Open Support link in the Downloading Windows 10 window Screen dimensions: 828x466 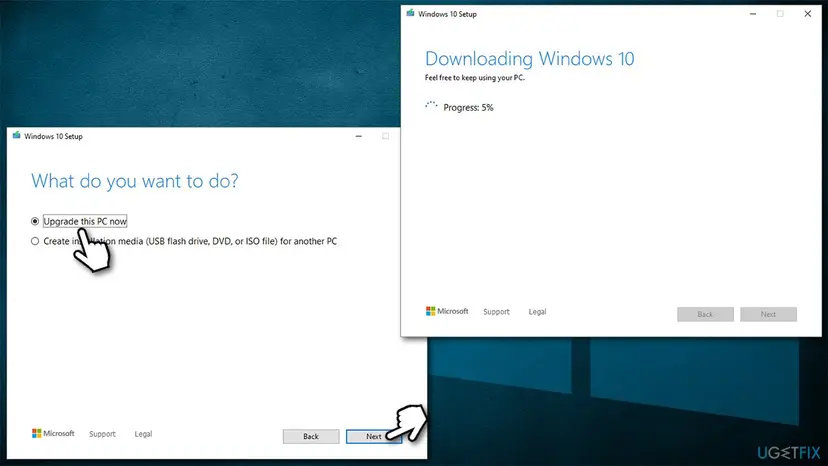[496, 312]
